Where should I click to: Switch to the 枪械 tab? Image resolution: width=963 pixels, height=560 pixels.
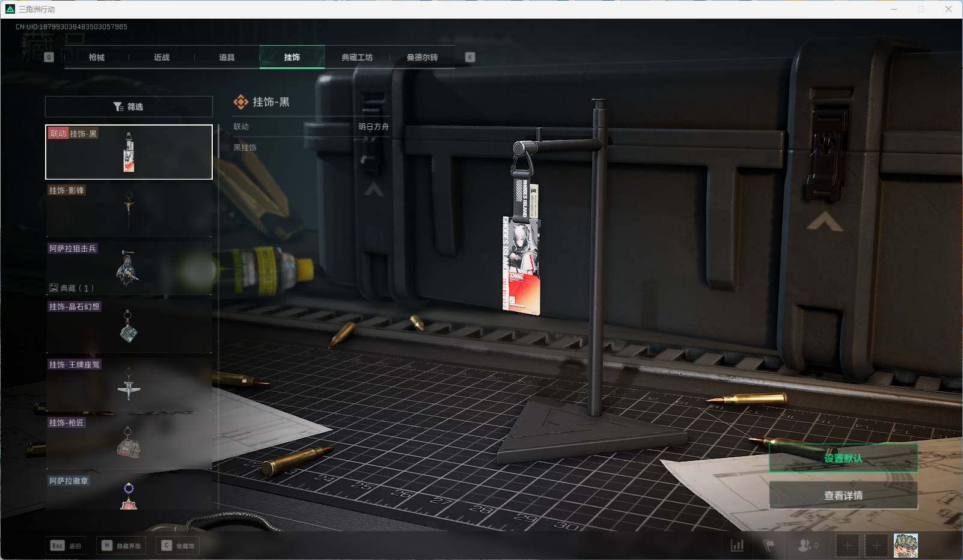click(x=96, y=57)
